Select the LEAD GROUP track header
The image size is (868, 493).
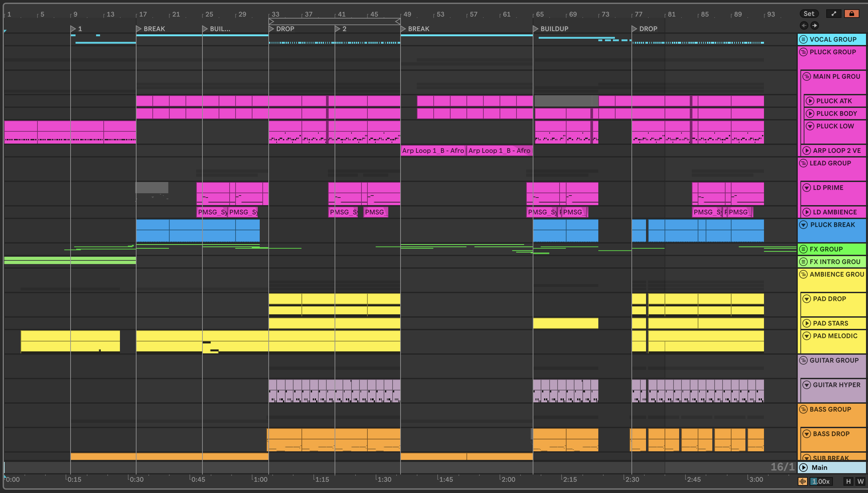point(830,163)
